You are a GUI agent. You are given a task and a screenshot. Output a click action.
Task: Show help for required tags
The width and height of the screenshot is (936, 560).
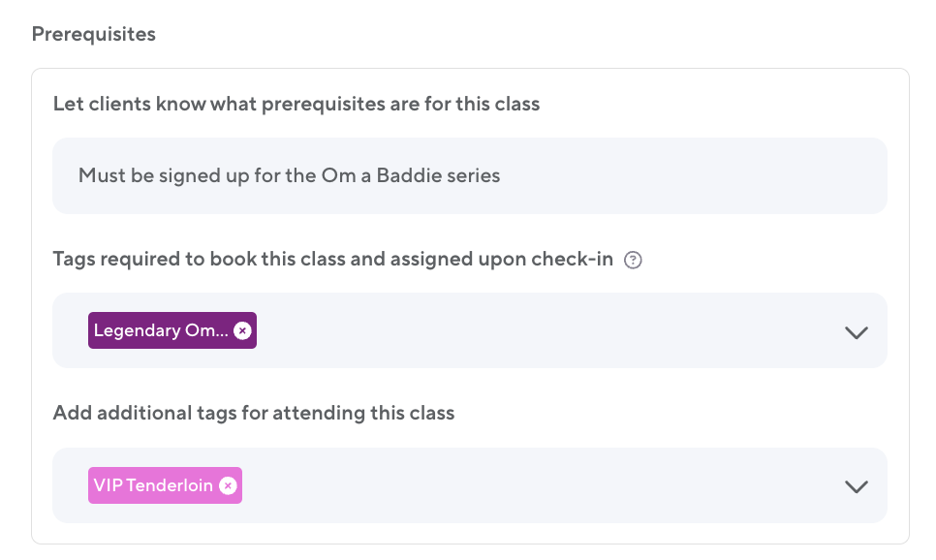[x=634, y=260]
